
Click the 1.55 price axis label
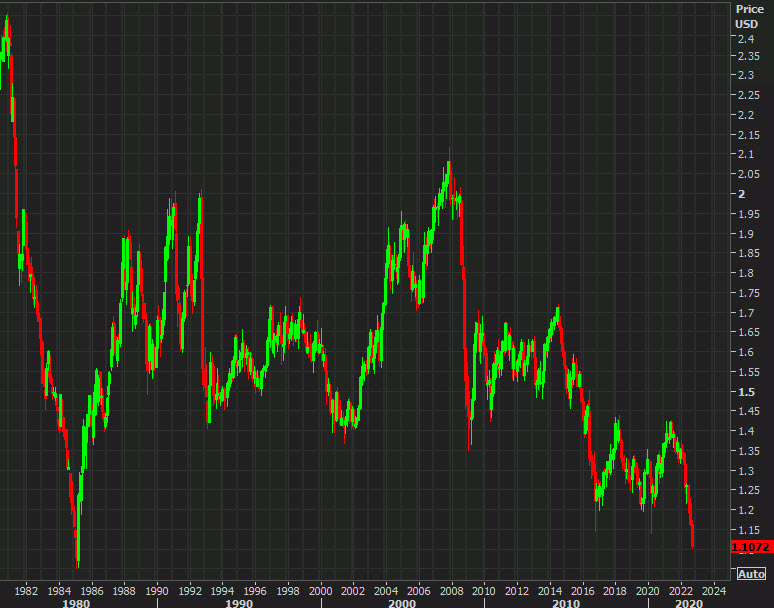coord(749,372)
